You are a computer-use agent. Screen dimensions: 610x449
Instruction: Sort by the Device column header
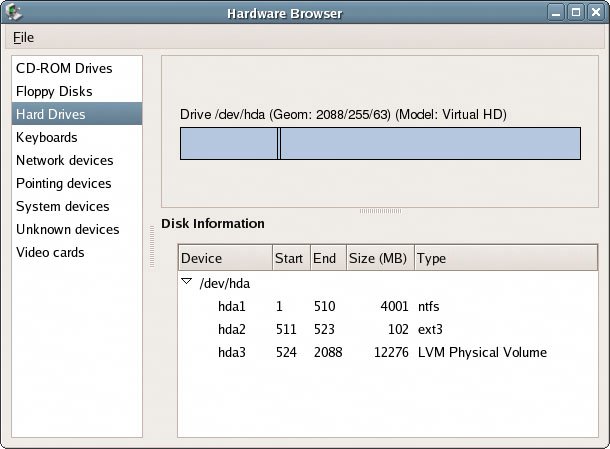(224, 258)
